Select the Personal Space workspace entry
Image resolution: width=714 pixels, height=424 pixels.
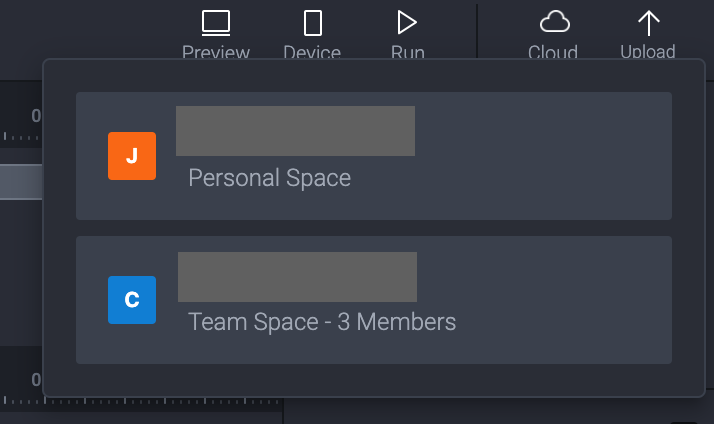tap(374, 156)
